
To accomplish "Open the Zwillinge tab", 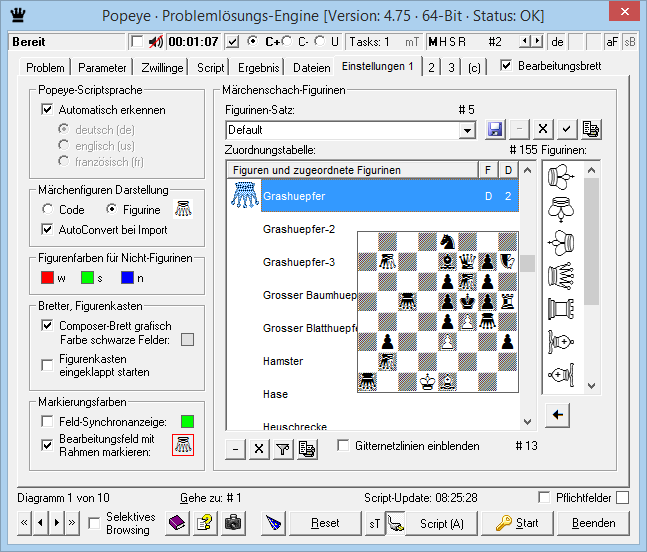I will pos(162,68).
